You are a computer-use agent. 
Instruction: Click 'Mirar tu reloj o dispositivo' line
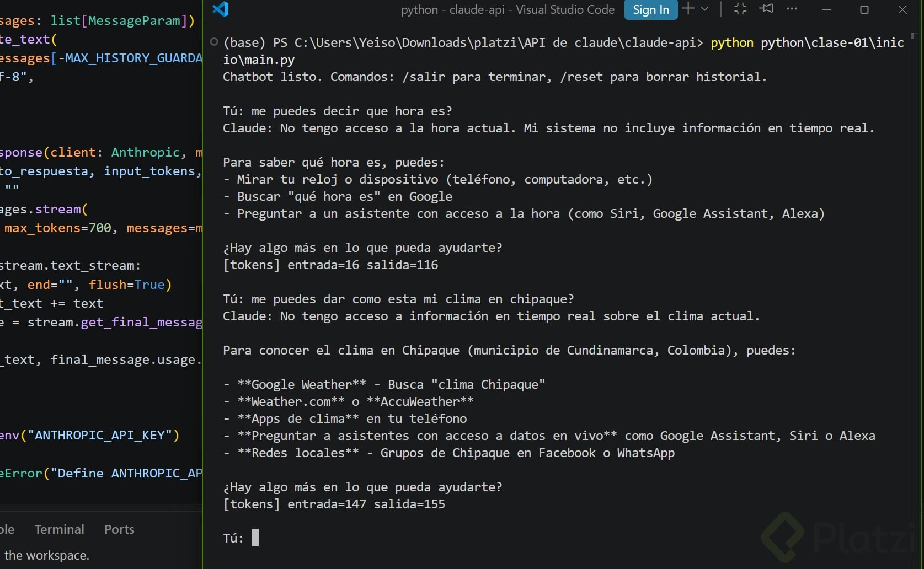click(x=437, y=180)
